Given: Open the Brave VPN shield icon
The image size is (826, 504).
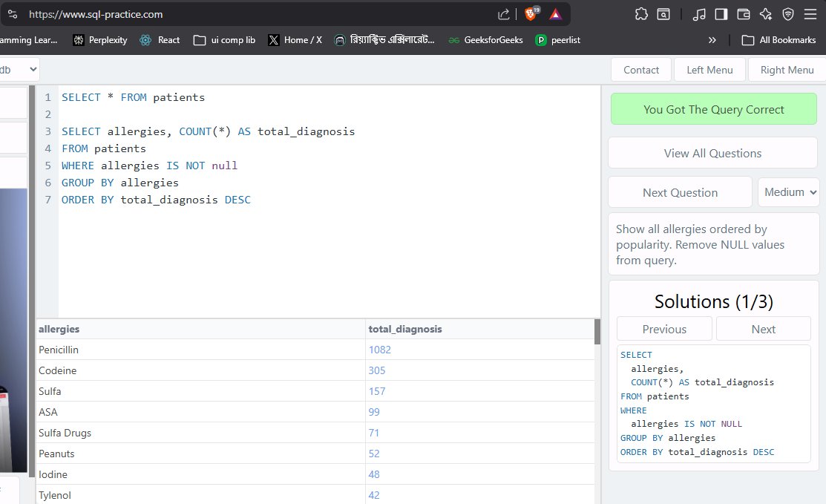Looking at the screenshot, I should click(787, 13).
